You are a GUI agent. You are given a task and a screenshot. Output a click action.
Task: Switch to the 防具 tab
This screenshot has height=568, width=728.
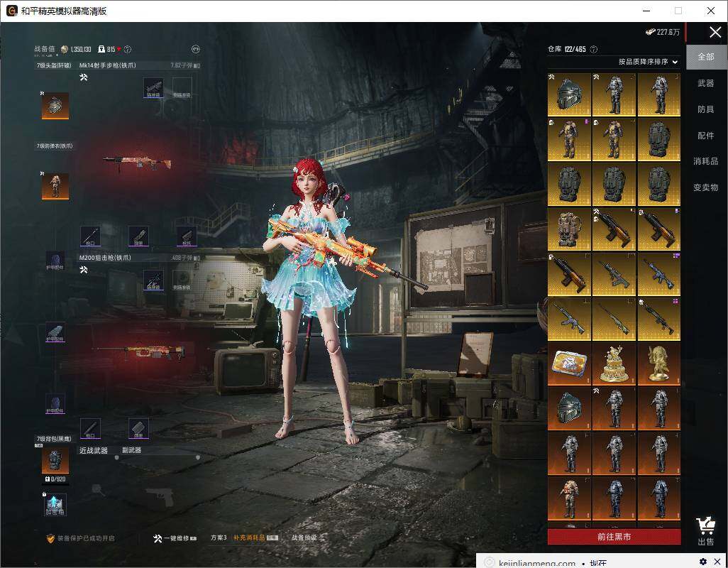(x=706, y=109)
